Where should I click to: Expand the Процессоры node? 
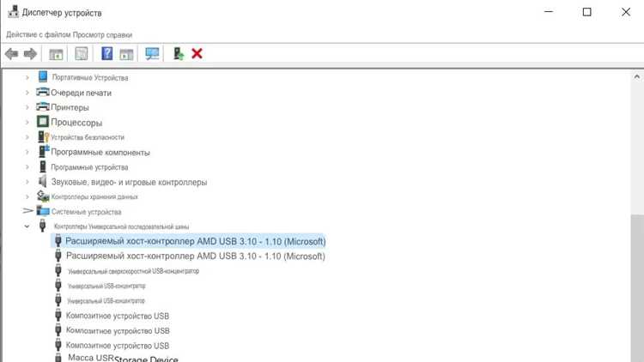(x=27, y=122)
